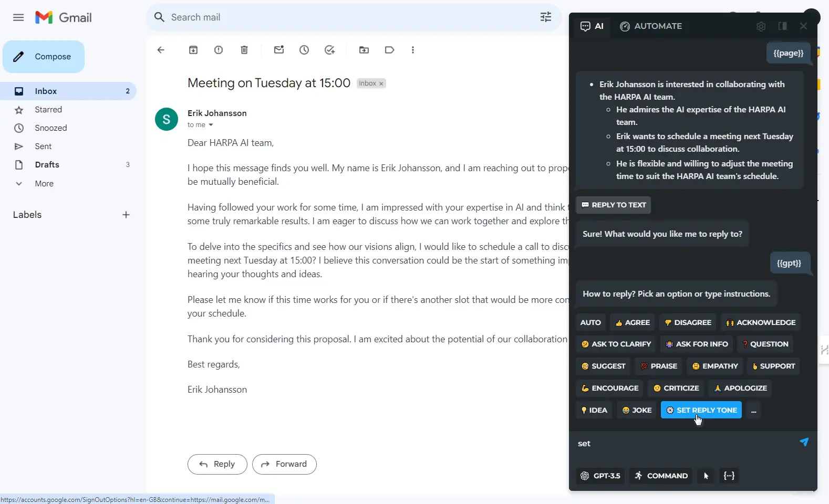Open search options in the mail search bar
Image resolution: width=829 pixels, height=504 pixels.
546,17
